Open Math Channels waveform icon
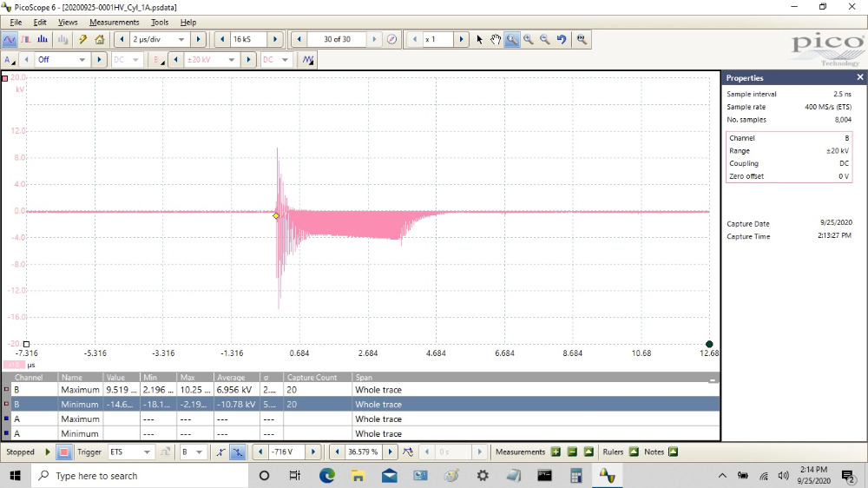 (307, 60)
